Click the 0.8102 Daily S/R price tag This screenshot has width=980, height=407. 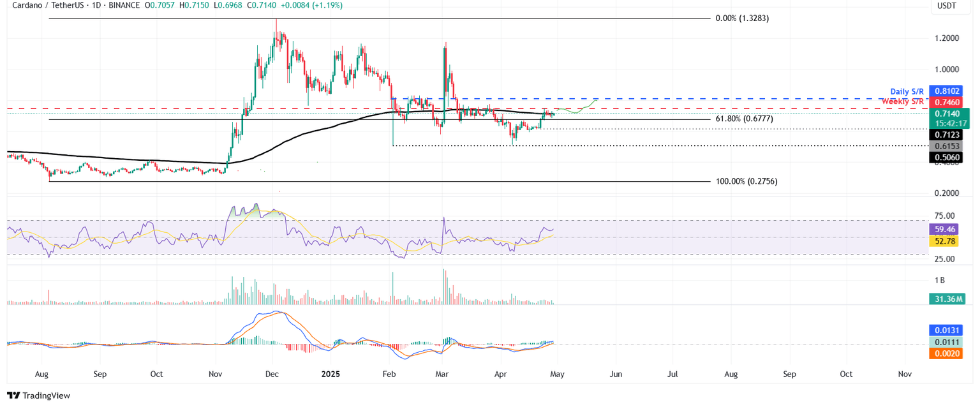tap(947, 90)
